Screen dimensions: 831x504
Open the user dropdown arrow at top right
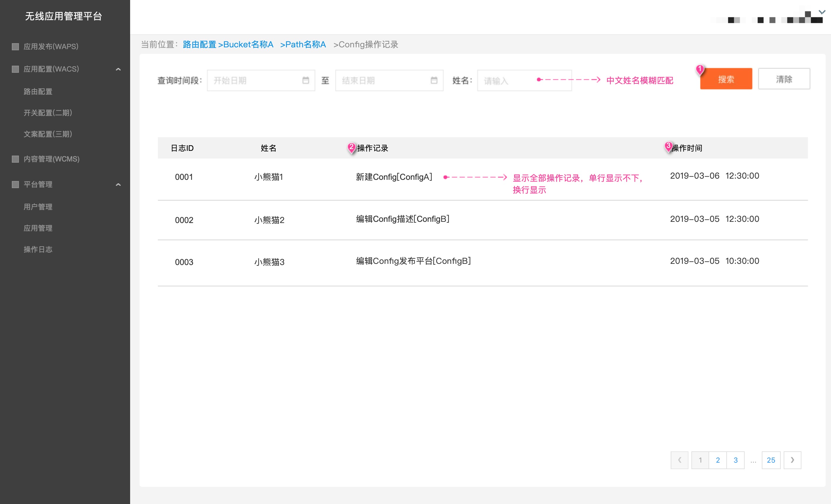click(x=822, y=12)
